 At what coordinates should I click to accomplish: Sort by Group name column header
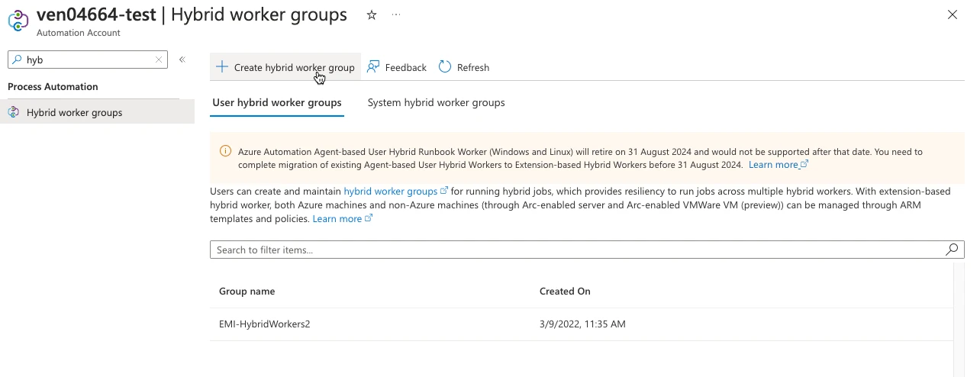click(247, 291)
